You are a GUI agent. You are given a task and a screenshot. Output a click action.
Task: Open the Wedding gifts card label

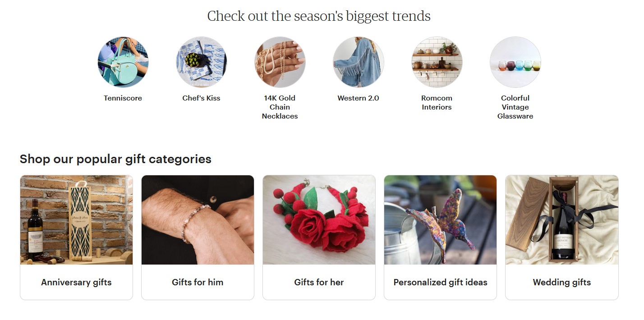[x=562, y=282]
